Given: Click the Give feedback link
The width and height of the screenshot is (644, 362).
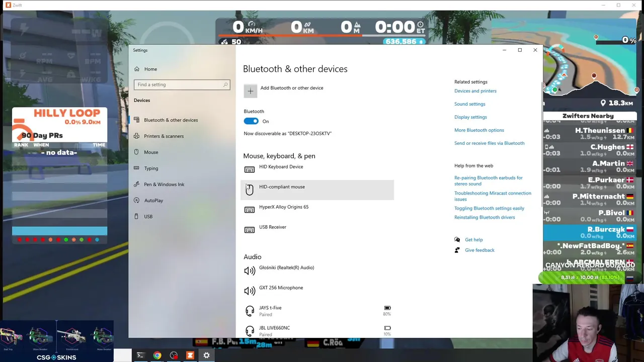Looking at the screenshot, I should point(479,250).
